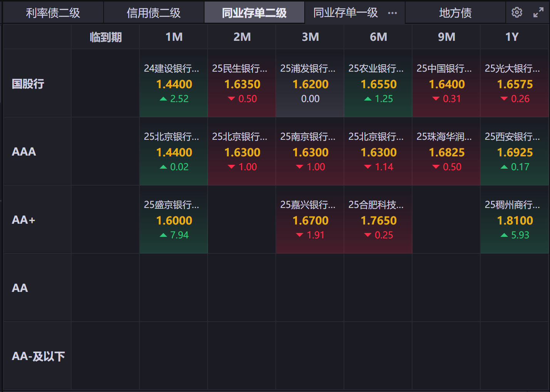
Task: Open the 同业存单一级 tab
Action: click(345, 13)
